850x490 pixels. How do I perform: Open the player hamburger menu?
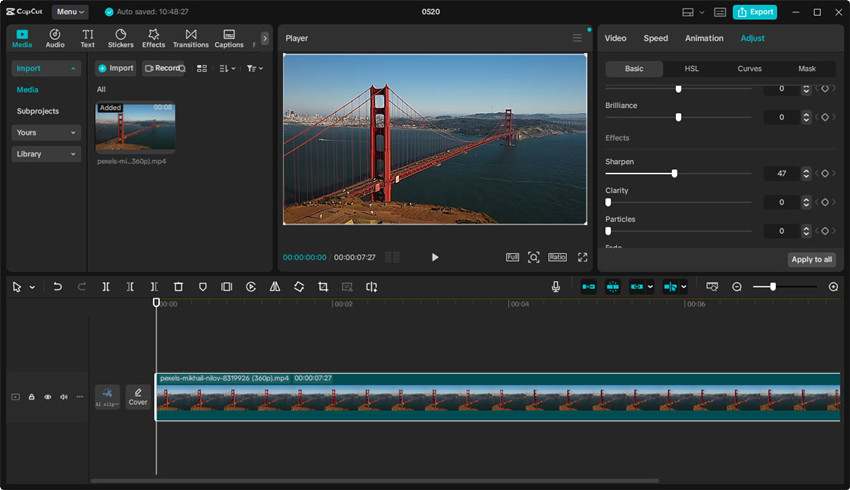click(577, 38)
